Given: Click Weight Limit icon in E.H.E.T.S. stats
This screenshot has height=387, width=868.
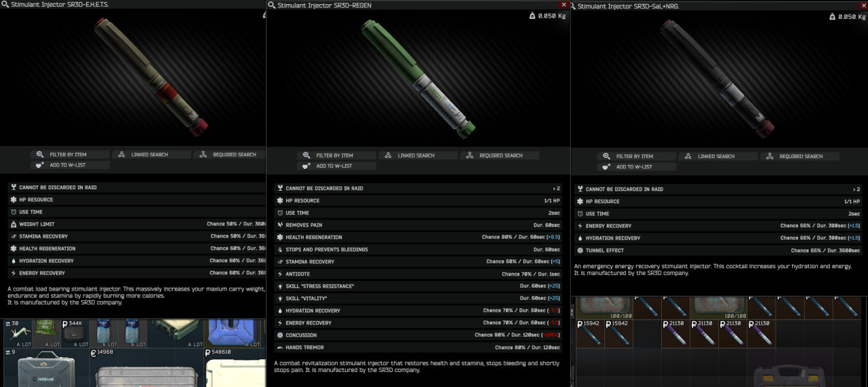Looking at the screenshot, I should [14, 224].
